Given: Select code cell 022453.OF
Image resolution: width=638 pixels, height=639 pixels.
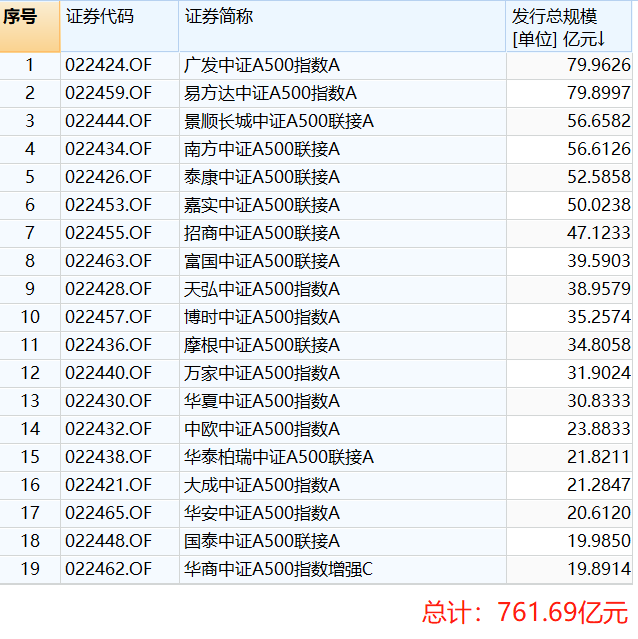Looking at the screenshot, I should (119, 205).
